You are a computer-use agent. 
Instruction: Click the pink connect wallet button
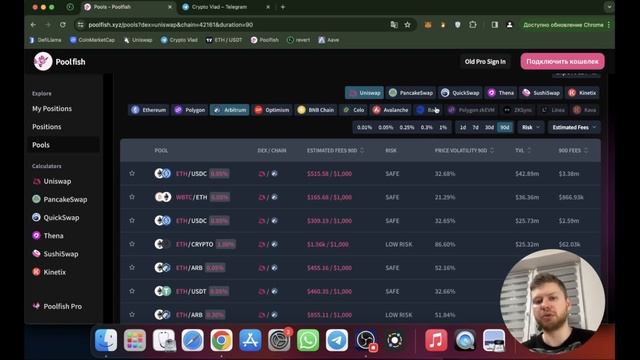(x=562, y=62)
